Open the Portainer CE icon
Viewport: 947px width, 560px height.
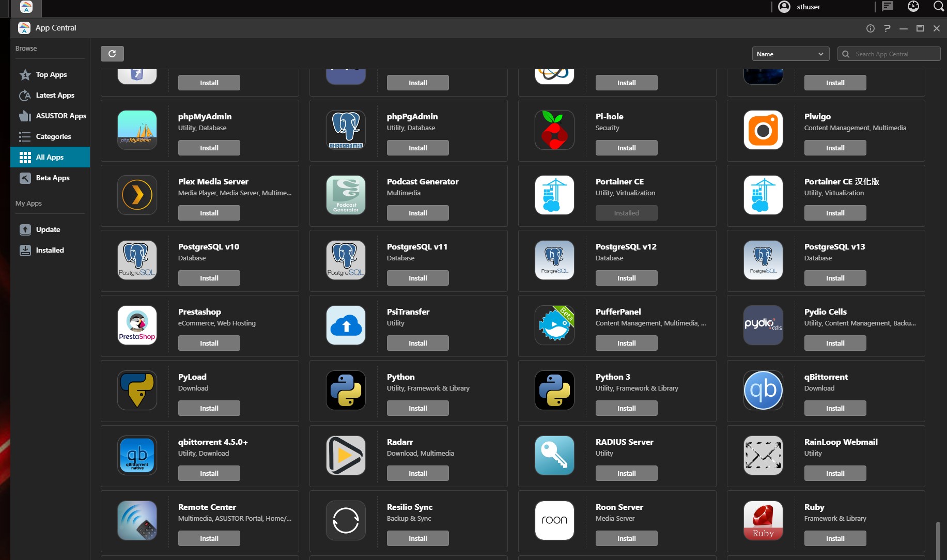(x=554, y=195)
